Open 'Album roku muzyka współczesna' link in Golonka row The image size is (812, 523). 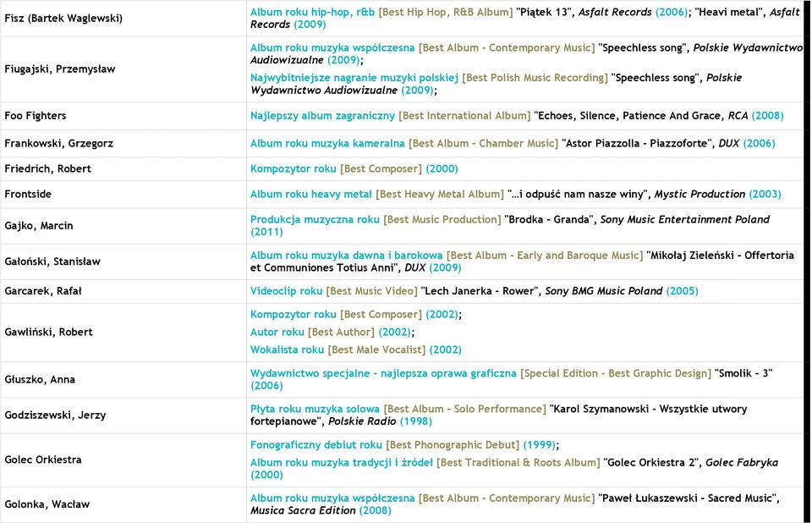click(x=332, y=498)
